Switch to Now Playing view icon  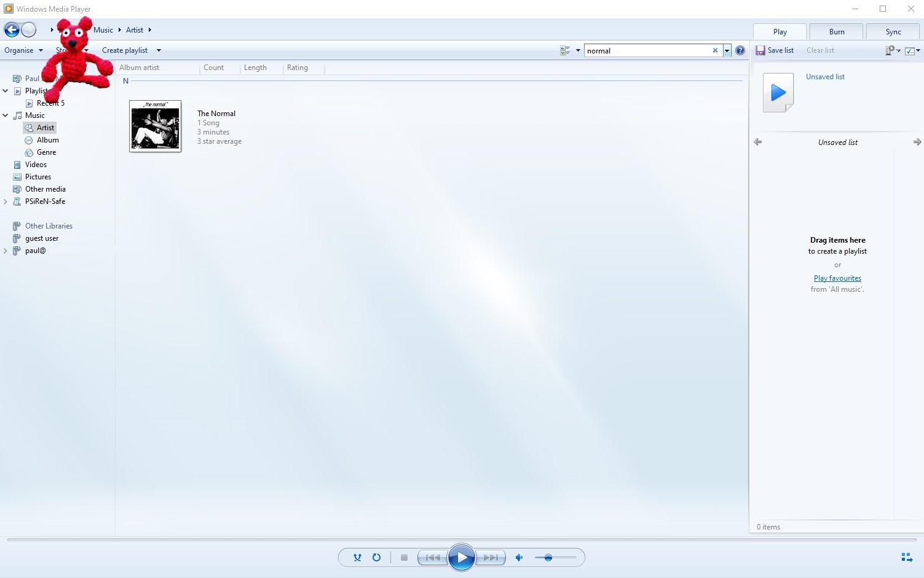coord(907,557)
